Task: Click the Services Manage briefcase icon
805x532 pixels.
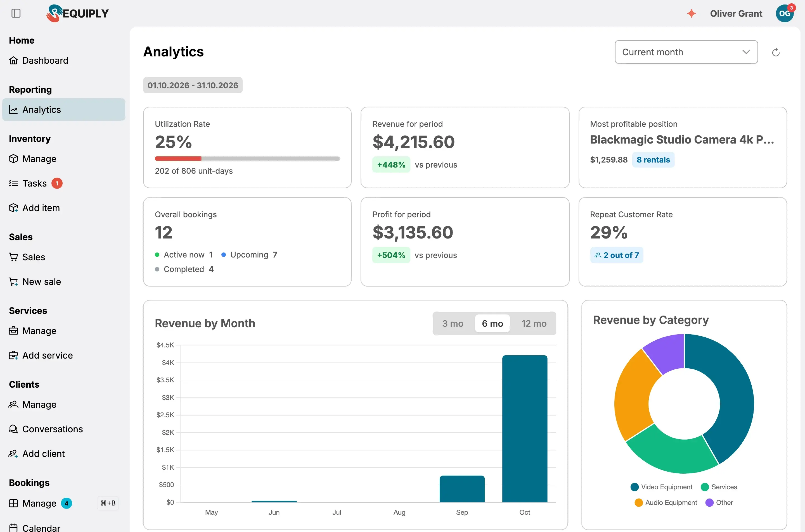Action: (x=13, y=331)
